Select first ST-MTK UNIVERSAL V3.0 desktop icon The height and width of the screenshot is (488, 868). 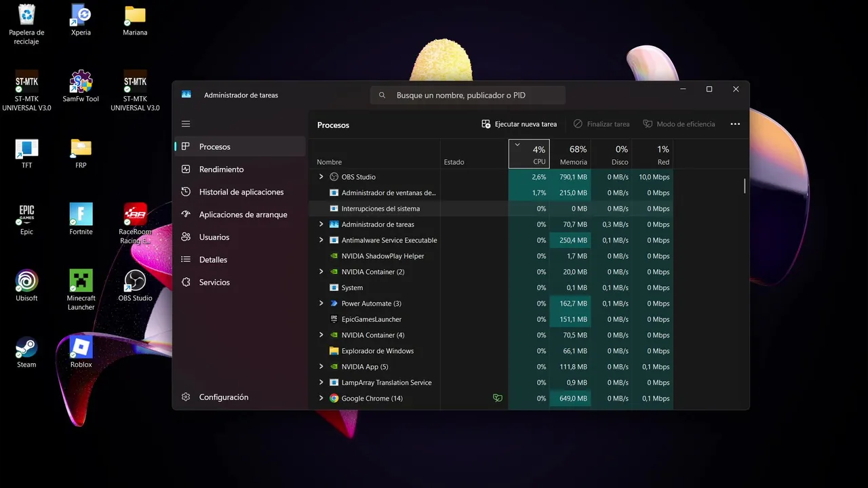pyautogui.click(x=26, y=91)
